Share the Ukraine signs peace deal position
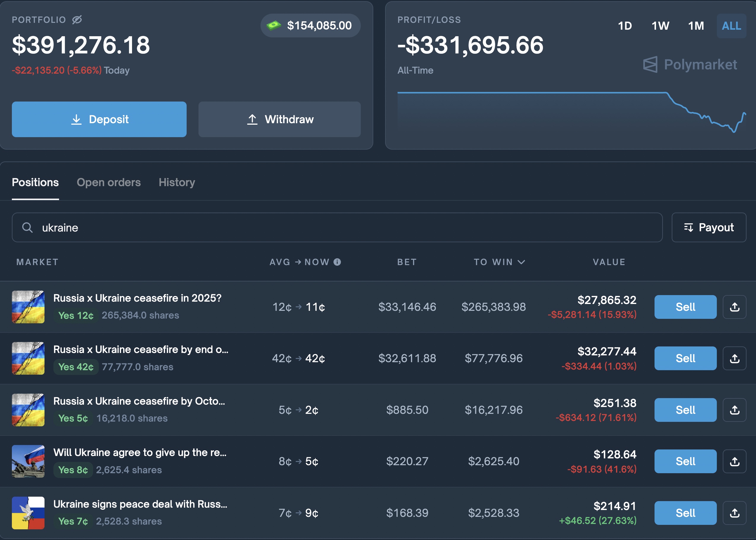This screenshot has width=756, height=540. pyautogui.click(x=735, y=513)
